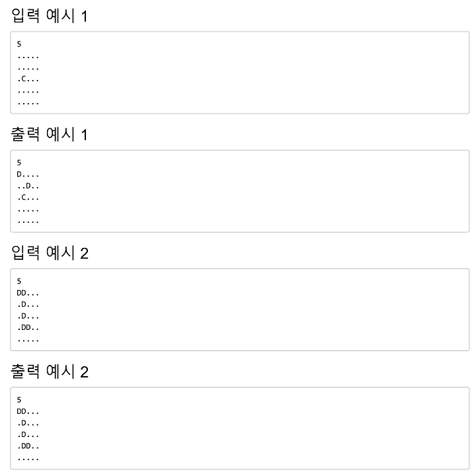Click the .C... row in 출력 예시 1
This screenshot has width=476, height=476.
[28, 198]
